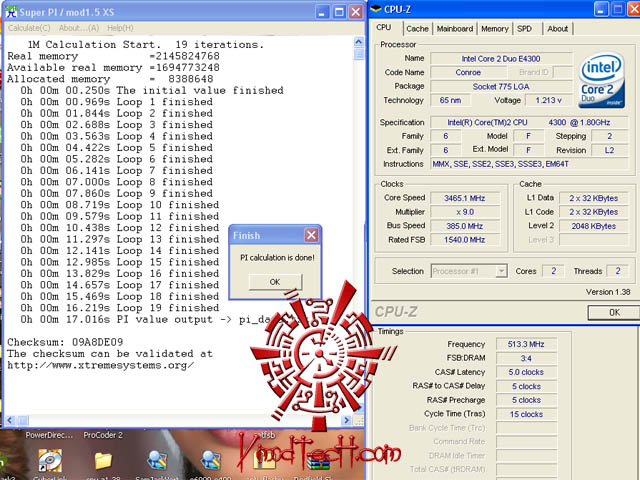Open the Calculate(C) menu in Super PI
640x480 pixels.
29,28
